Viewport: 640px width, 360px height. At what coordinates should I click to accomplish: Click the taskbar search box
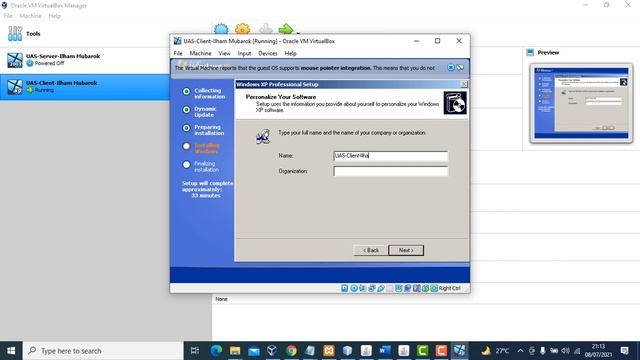[103, 351]
